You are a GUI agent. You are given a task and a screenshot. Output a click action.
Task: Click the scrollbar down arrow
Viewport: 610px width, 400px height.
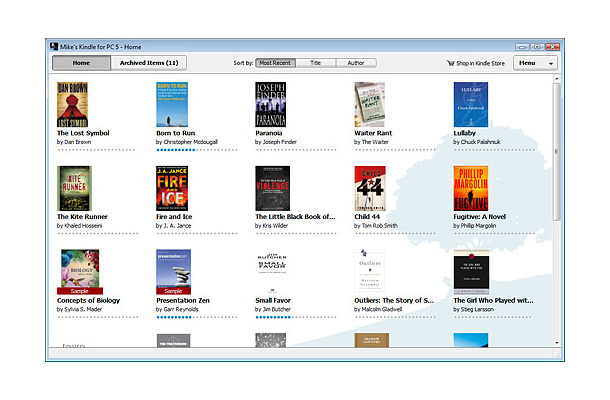click(557, 343)
